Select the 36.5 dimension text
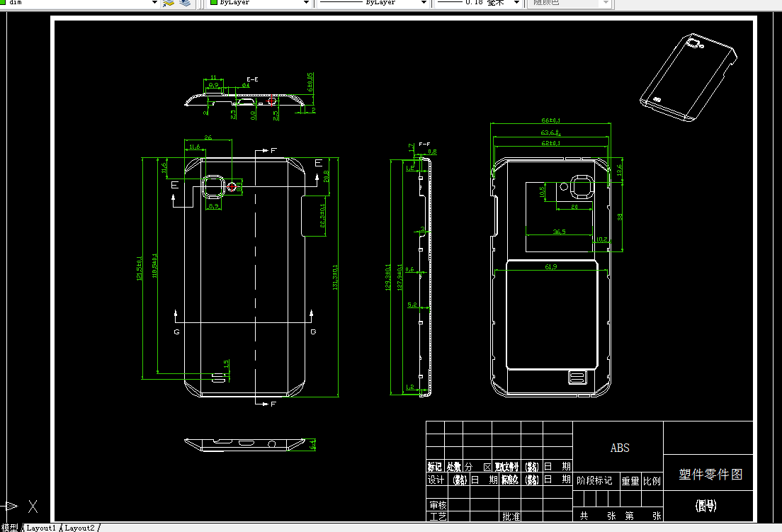The height and width of the screenshot is (532, 782). coord(559,232)
